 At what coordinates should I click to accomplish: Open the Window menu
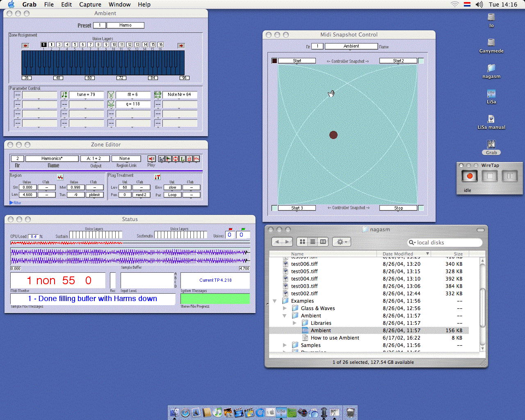click(x=119, y=5)
